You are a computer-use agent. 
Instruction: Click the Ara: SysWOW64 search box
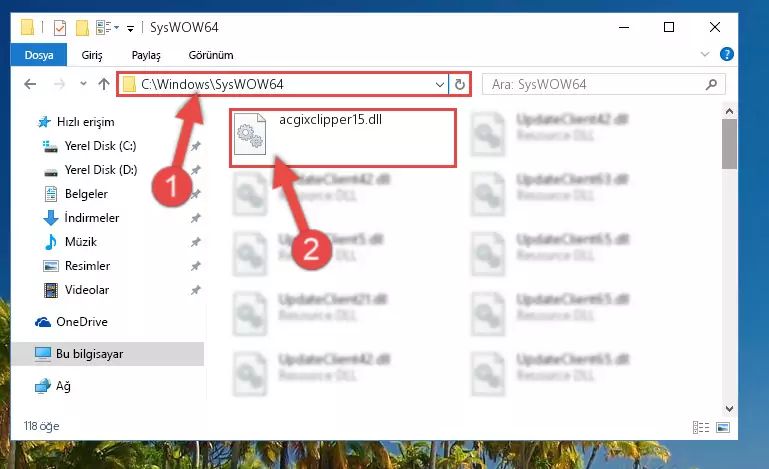point(603,84)
